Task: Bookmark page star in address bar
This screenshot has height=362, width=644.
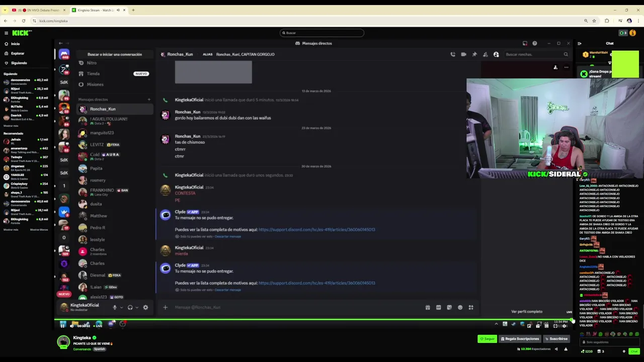Action: pyautogui.click(x=594, y=21)
